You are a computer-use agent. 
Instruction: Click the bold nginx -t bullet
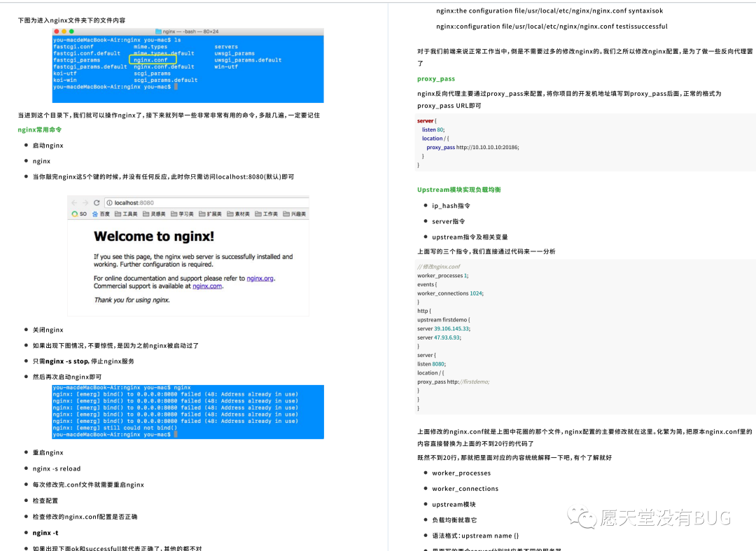click(45, 533)
